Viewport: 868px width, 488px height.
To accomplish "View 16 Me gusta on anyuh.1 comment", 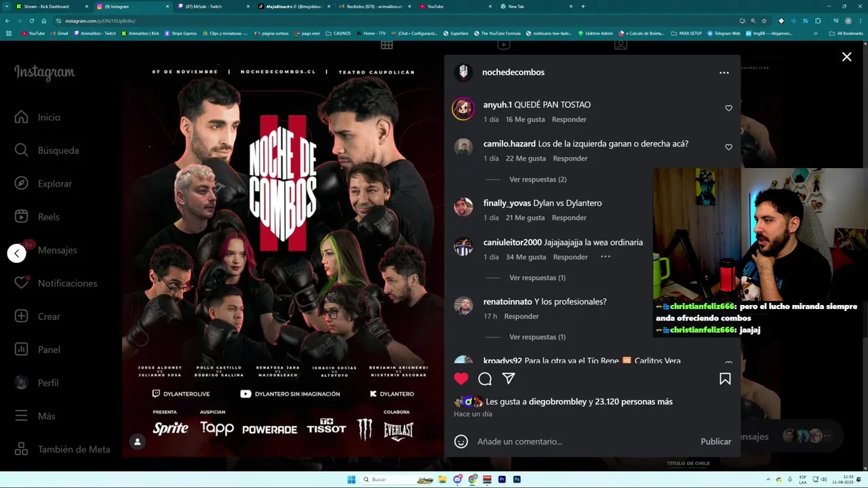I will coord(525,119).
